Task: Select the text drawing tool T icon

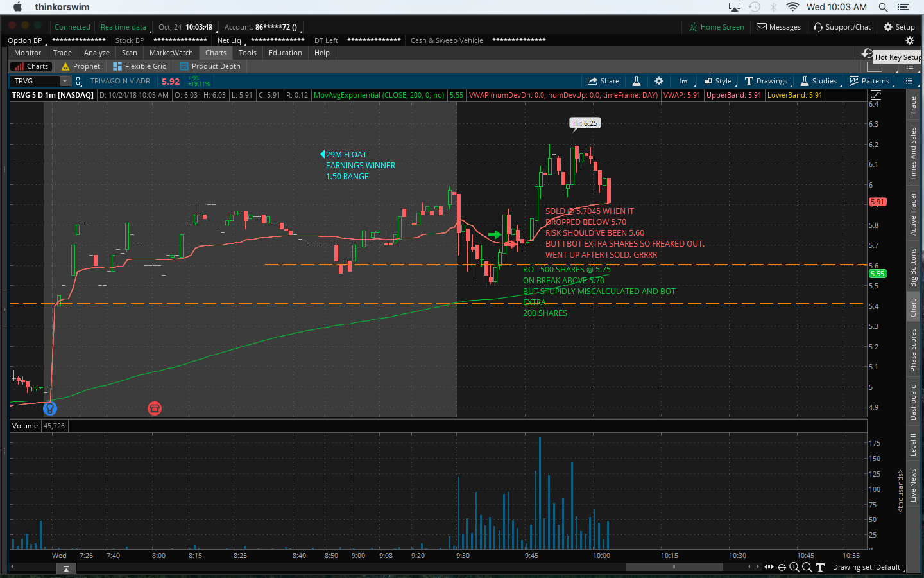Action: pyautogui.click(x=820, y=567)
